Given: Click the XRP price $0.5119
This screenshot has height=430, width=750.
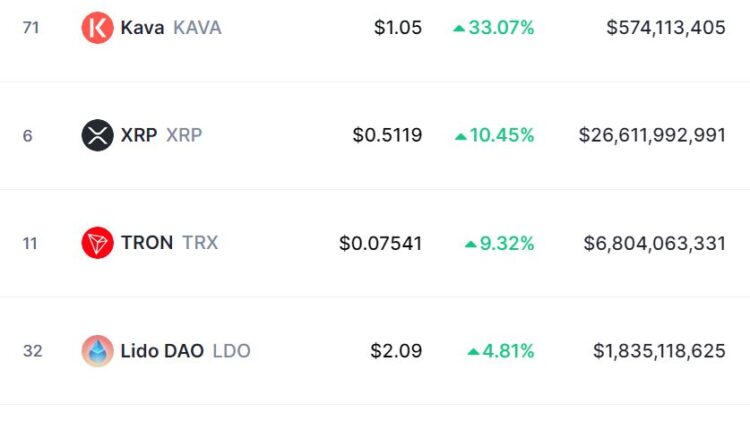Looking at the screenshot, I should (x=387, y=135).
